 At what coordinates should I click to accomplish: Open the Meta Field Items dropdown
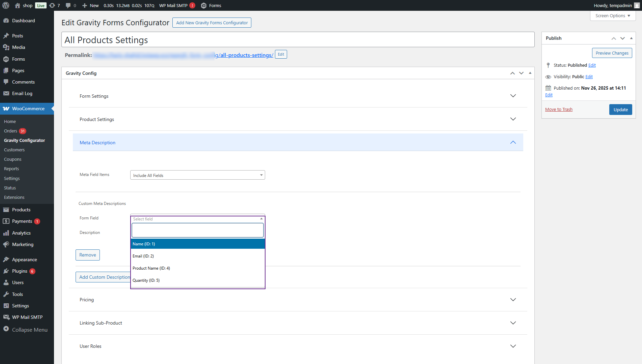click(x=198, y=175)
